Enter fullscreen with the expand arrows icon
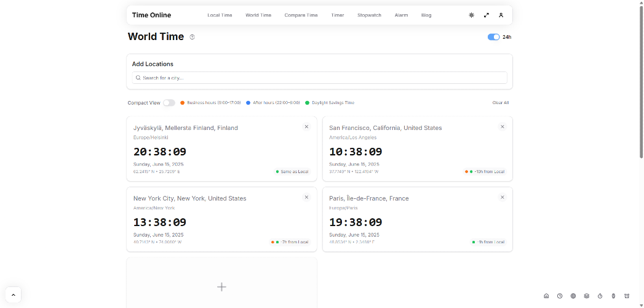The height and width of the screenshot is (308, 644). tap(486, 15)
